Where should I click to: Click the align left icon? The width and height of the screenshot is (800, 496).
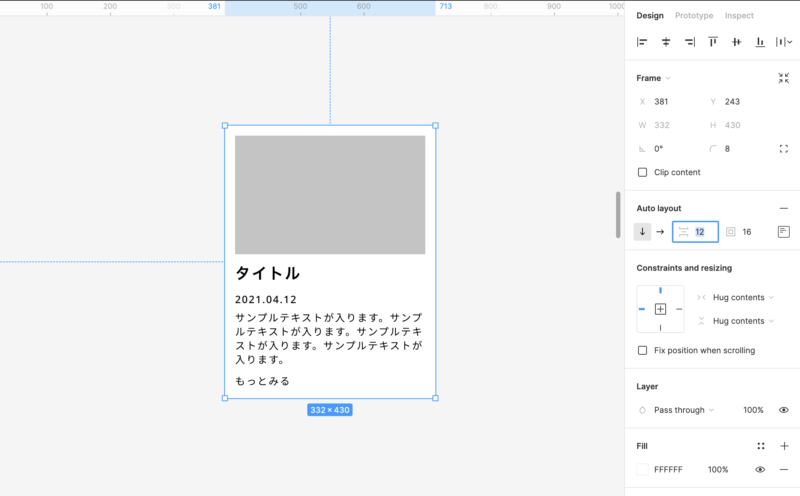pos(642,42)
